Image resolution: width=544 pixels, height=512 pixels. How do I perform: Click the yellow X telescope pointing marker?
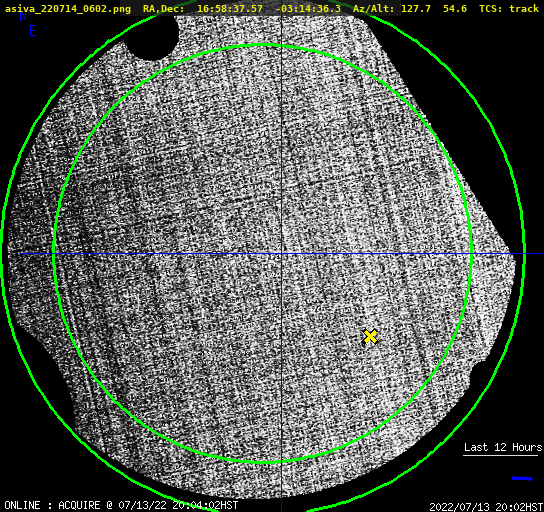click(370, 336)
